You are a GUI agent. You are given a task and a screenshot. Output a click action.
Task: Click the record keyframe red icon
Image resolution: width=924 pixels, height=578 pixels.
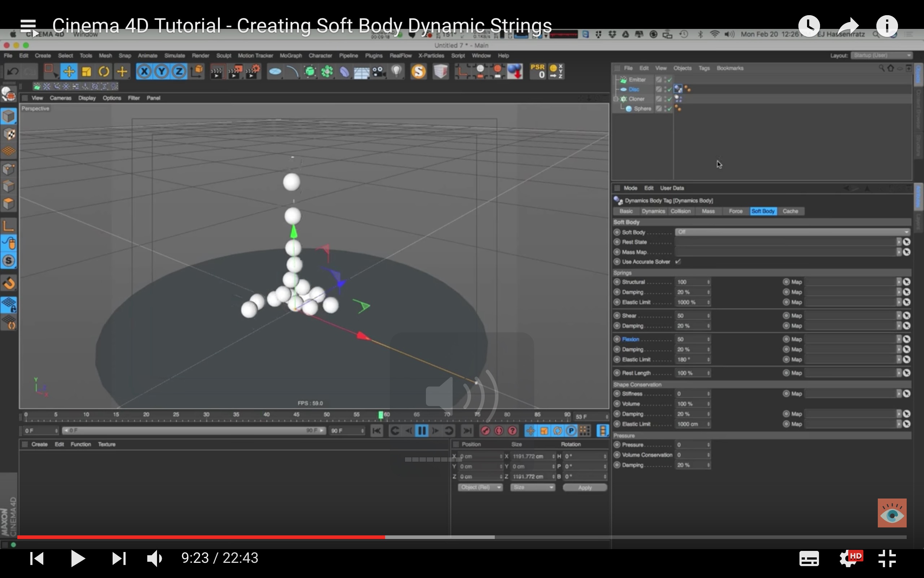coord(485,431)
